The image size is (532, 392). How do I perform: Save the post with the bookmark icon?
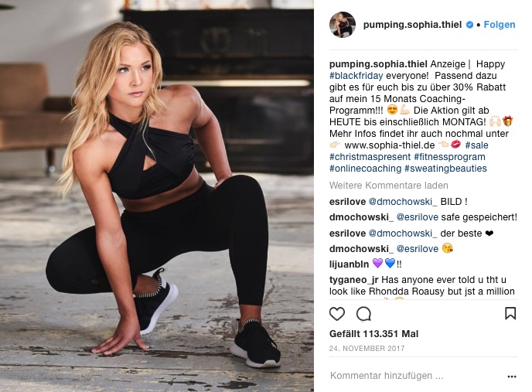tap(510, 314)
